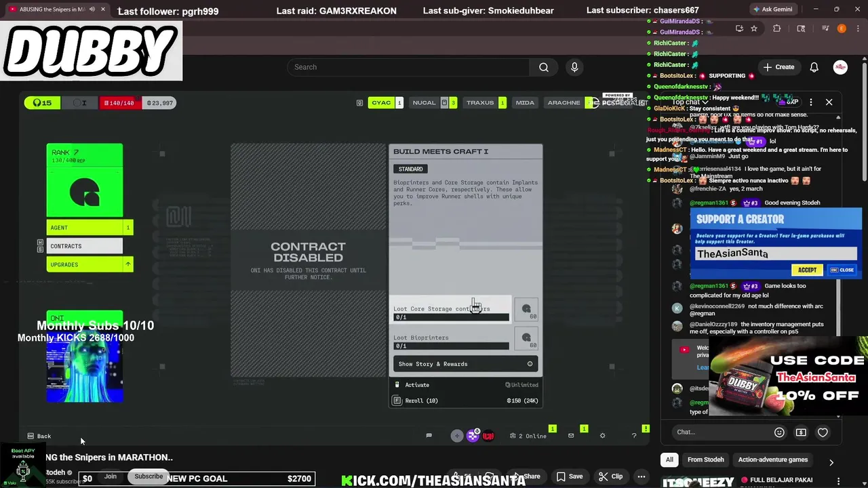Viewport: 868px width, 488px height.
Task: Open Chrome three-dot menu
Action: [858, 28]
